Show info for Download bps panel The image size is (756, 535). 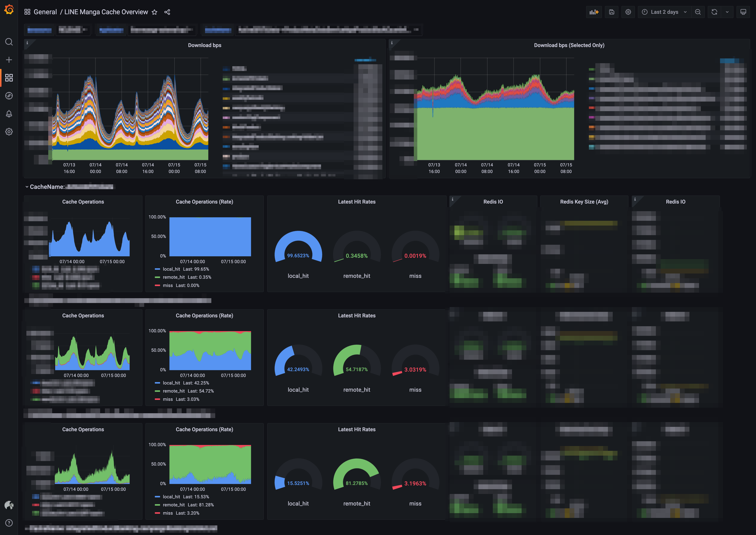pyautogui.click(x=27, y=43)
